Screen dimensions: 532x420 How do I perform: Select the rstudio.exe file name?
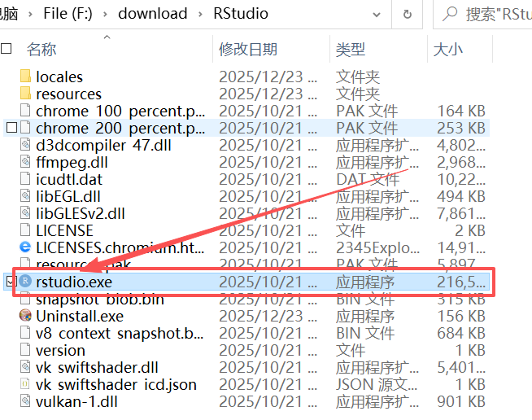pos(74,282)
